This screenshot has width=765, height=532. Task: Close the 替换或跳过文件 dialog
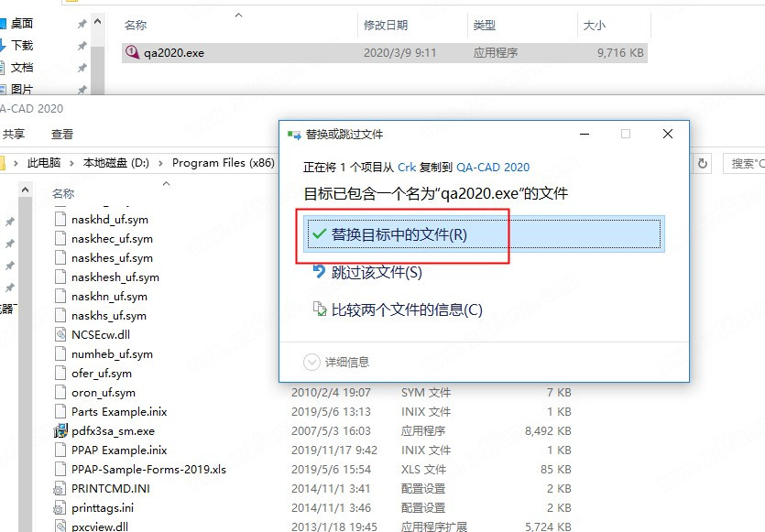pos(668,134)
